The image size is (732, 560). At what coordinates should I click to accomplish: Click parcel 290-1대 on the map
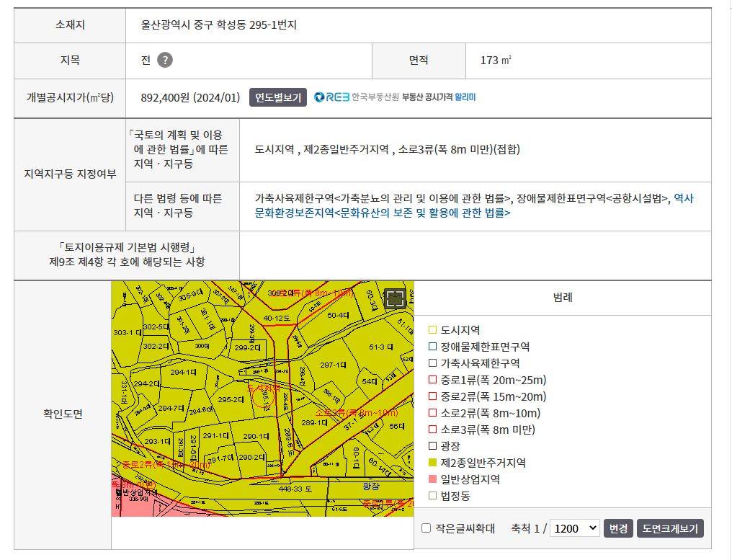pyautogui.click(x=256, y=436)
